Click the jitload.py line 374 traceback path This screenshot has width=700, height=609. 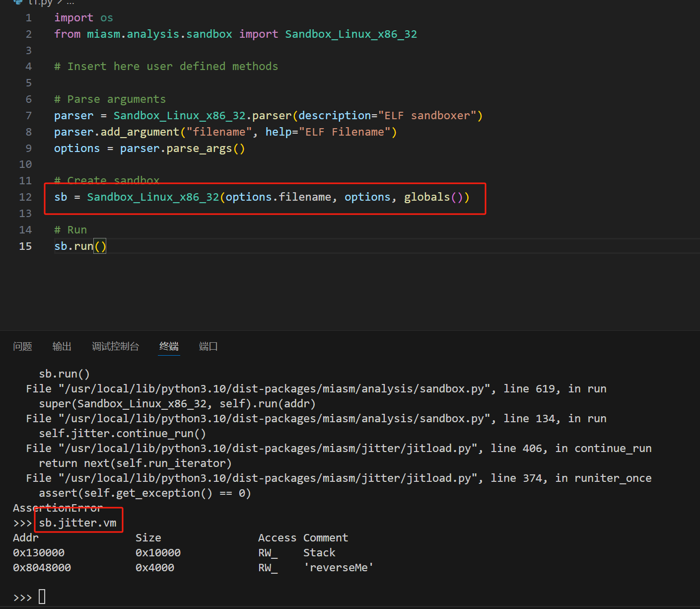(268, 478)
